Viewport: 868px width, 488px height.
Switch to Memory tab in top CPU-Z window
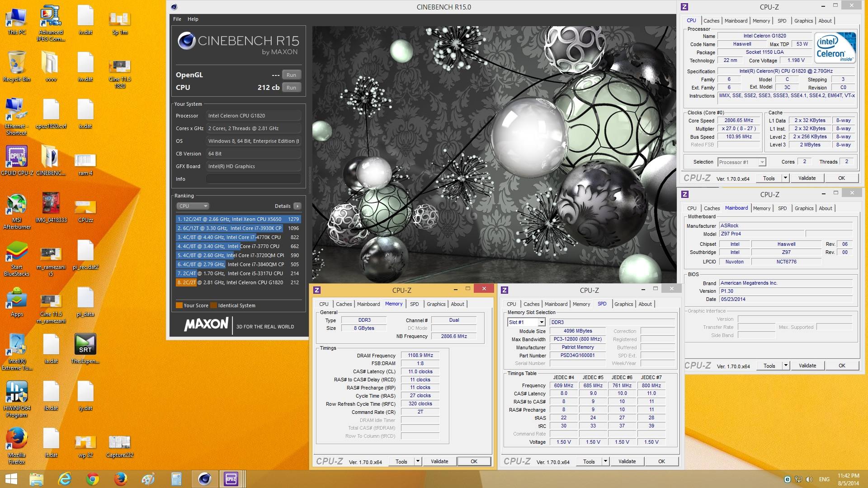pyautogui.click(x=761, y=21)
